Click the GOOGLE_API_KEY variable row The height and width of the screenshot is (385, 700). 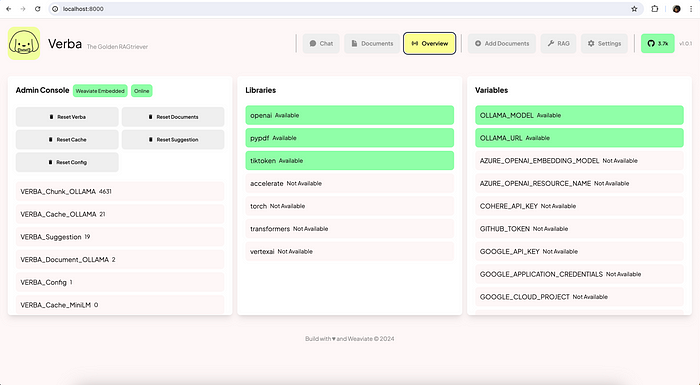pyautogui.click(x=579, y=251)
